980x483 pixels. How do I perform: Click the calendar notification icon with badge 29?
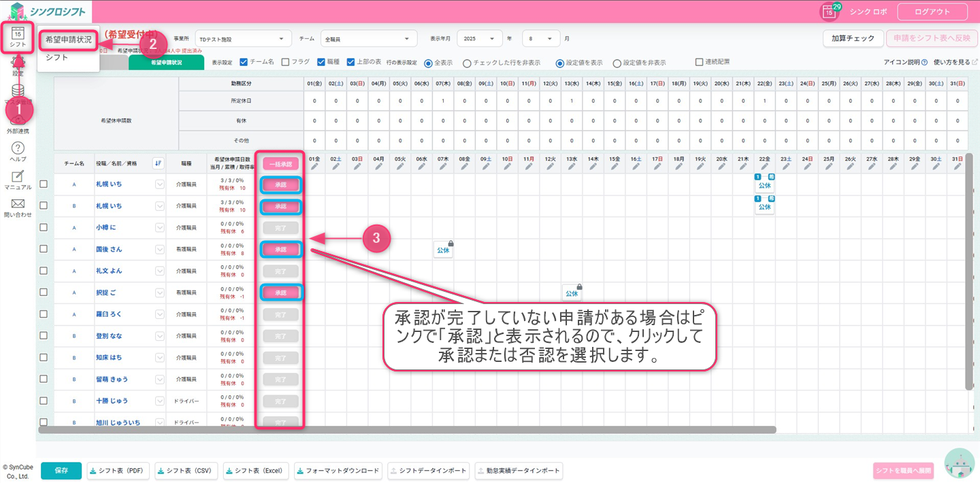pyautogui.click(x=830, y=11)
